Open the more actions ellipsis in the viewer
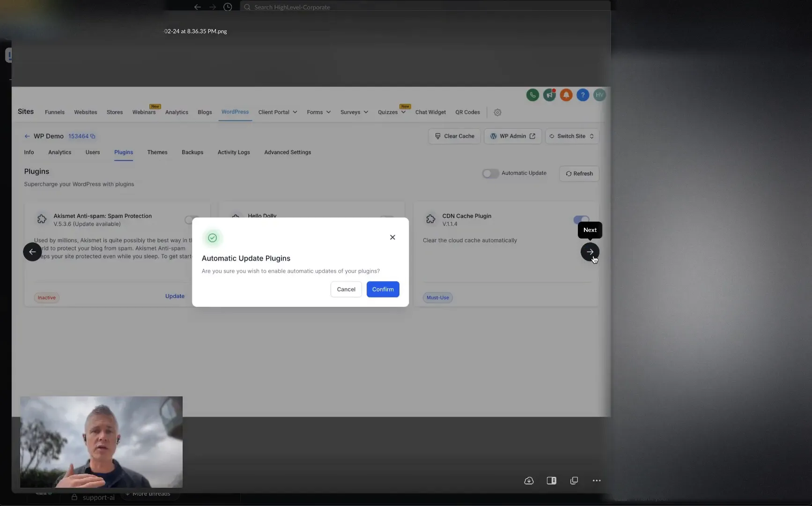 [x=597, y=481]
